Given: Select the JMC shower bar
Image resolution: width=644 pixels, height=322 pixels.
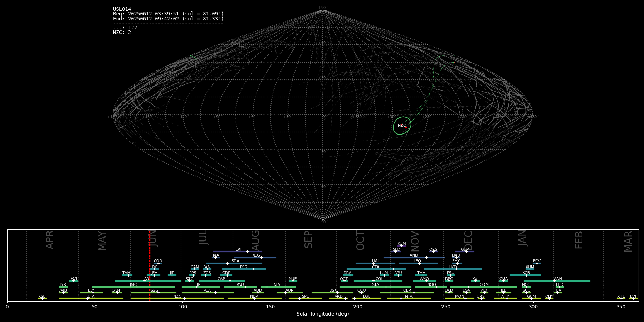Looking at the screenshot, I should [x=133, y=287].
